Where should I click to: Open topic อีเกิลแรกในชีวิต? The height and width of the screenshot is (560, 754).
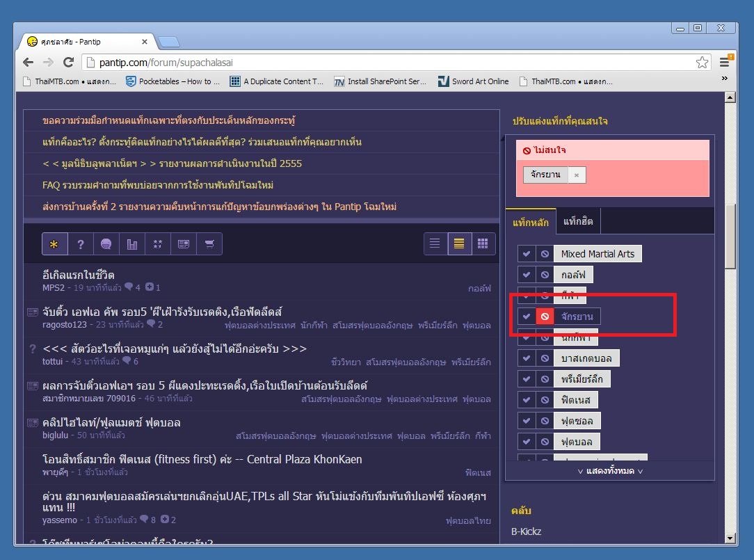(x=78, y=275)
